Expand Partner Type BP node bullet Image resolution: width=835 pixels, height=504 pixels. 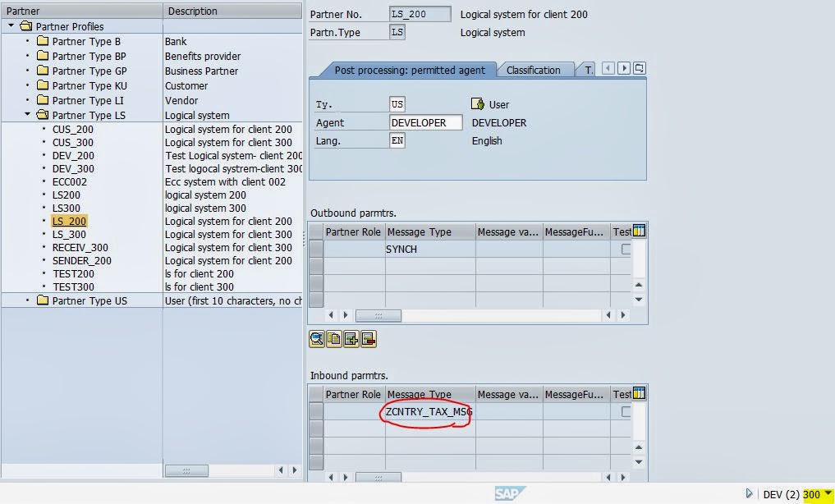click(x=28, y=56)
